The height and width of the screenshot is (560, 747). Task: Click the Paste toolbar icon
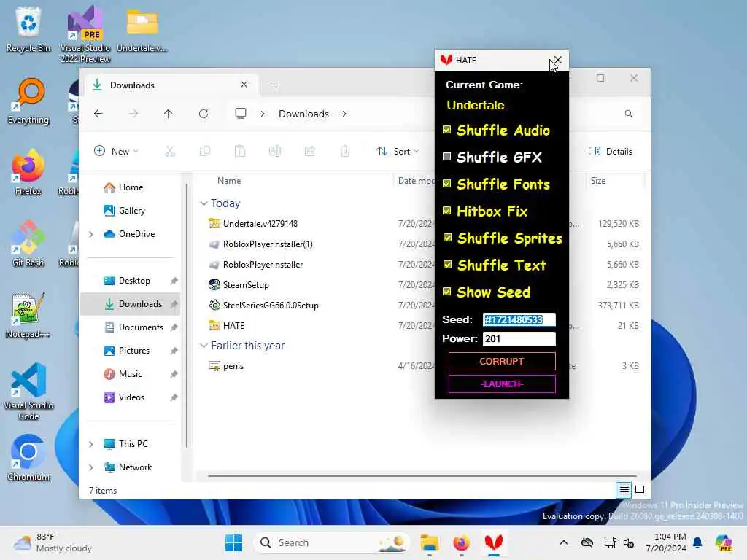240,152
